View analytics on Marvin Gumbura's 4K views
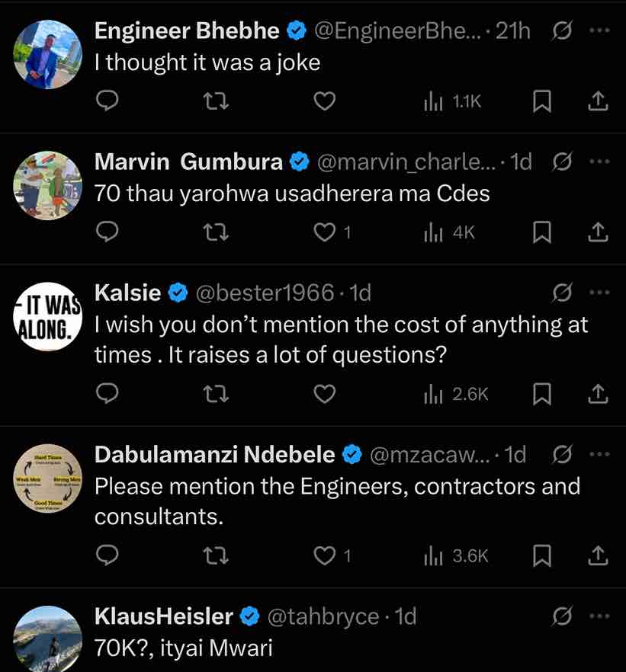 [450, 232]
